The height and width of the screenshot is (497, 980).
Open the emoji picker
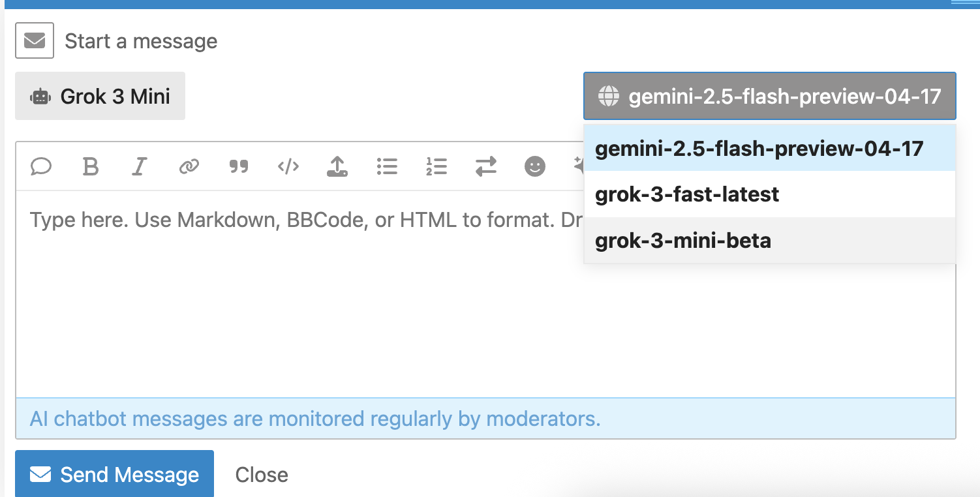[x=535, y=167]
